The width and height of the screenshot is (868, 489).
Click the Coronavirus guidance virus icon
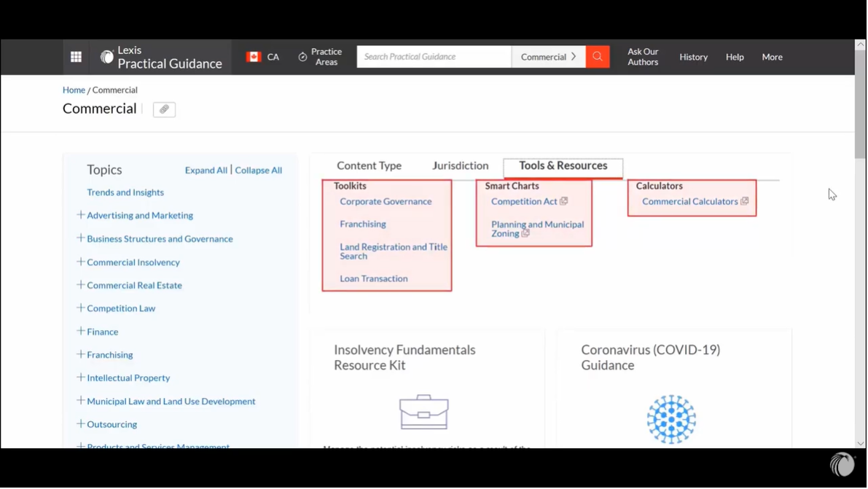[x=671, y=419]
